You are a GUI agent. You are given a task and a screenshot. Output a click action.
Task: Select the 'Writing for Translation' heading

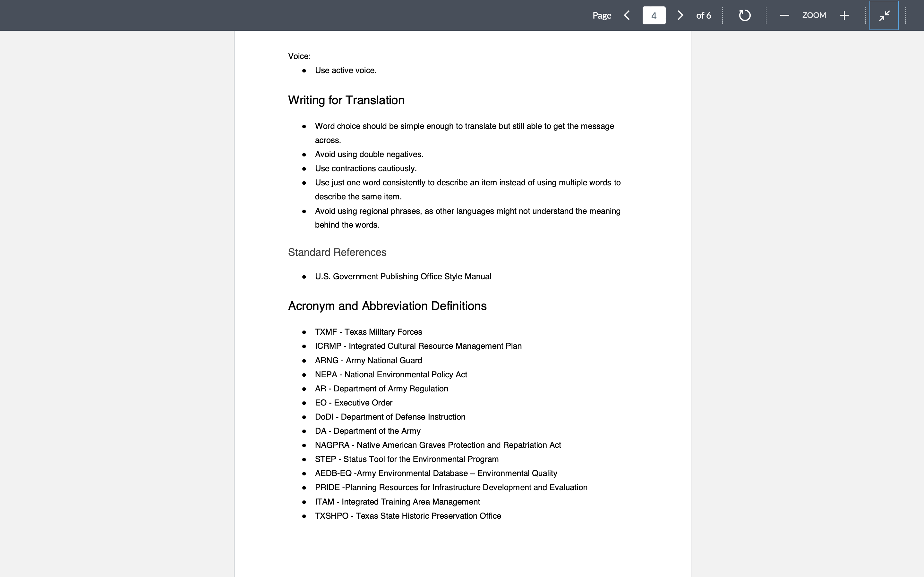(346, 100)
